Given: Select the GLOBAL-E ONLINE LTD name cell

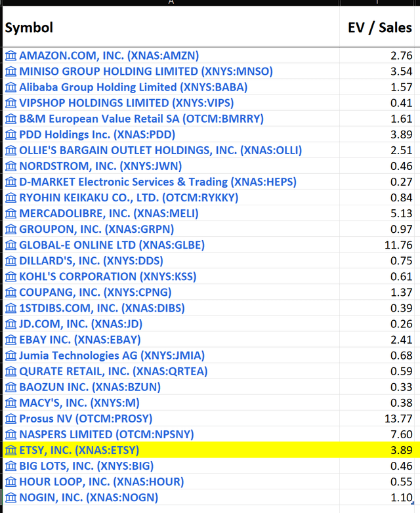Looking at the screenshot, I should (171, 245).
